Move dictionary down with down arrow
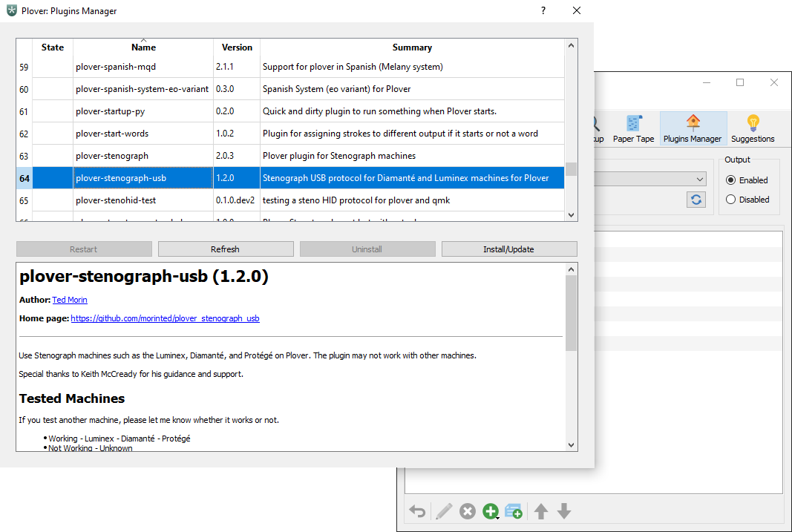Screen dimensions: 792x532 (x=564, y=511)
